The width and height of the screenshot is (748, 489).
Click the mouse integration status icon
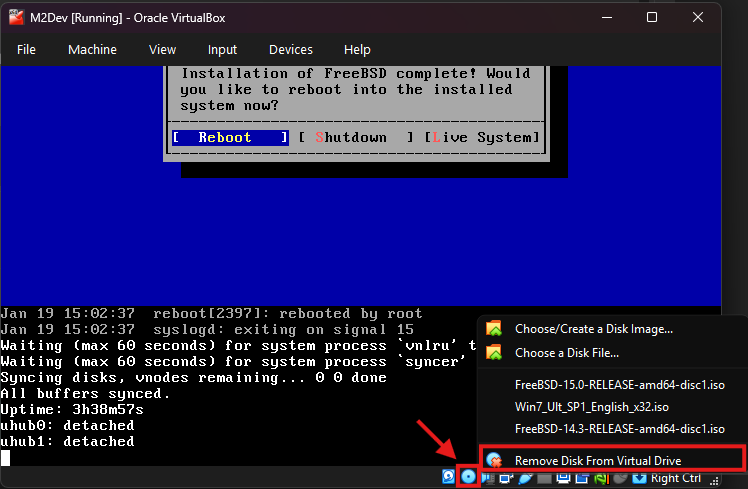618,478
